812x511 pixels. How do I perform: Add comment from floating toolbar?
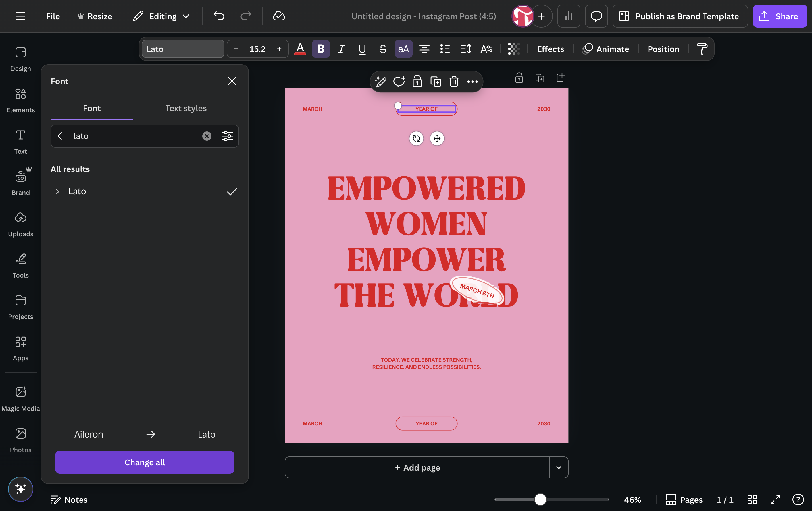click(399, 82)
